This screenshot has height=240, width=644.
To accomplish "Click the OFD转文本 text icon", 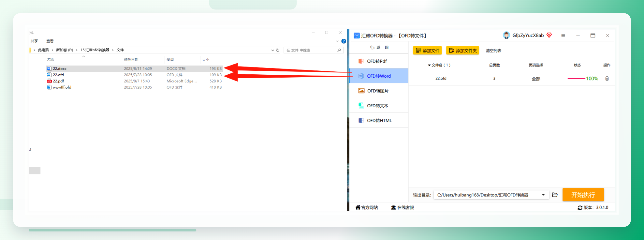I will pos(361,106).
